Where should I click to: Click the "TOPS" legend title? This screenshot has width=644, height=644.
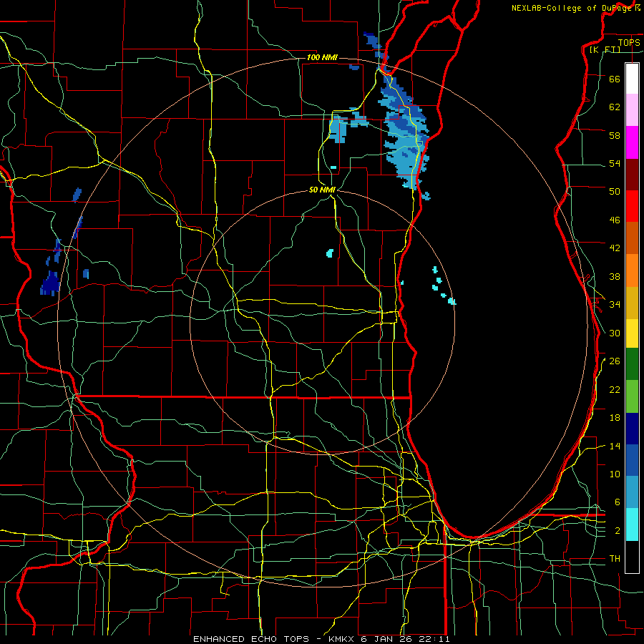click(x=629, y=42)
